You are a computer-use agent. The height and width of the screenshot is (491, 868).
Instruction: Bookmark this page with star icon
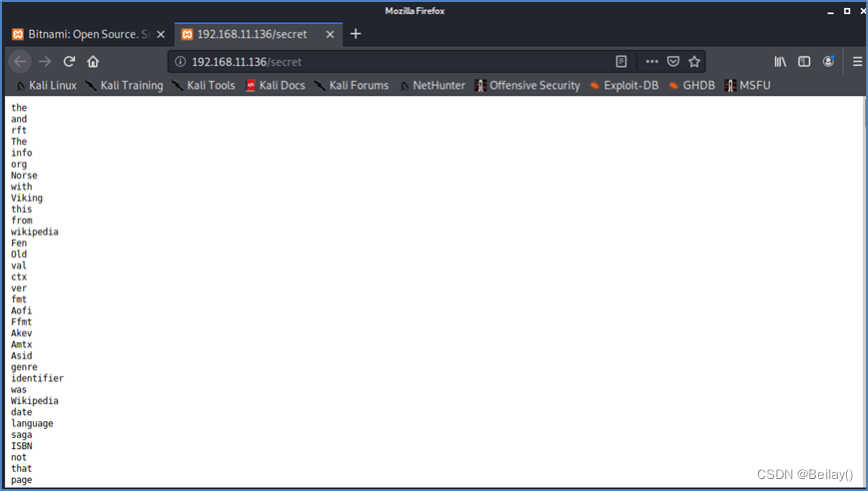(694, 62)
